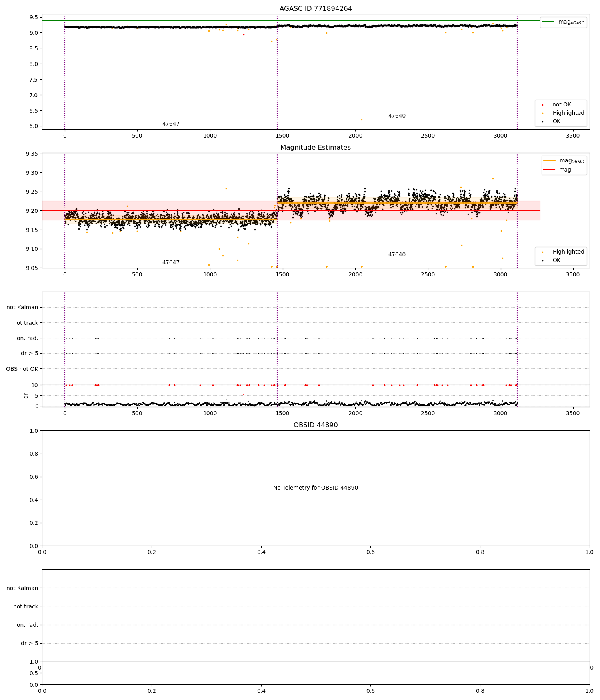
Task: Click the 'OBS not OK' row label
Action: (22, 369)
